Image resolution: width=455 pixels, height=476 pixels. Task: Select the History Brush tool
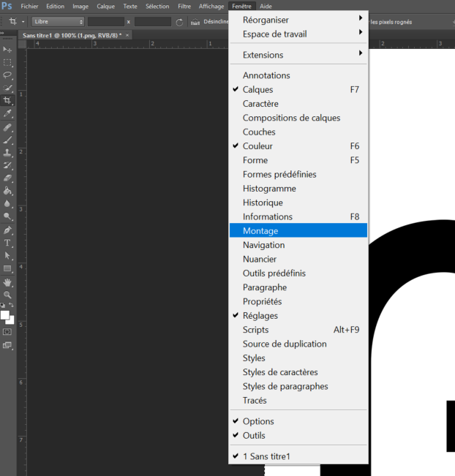pyautogui.click(x=7, y=165)
